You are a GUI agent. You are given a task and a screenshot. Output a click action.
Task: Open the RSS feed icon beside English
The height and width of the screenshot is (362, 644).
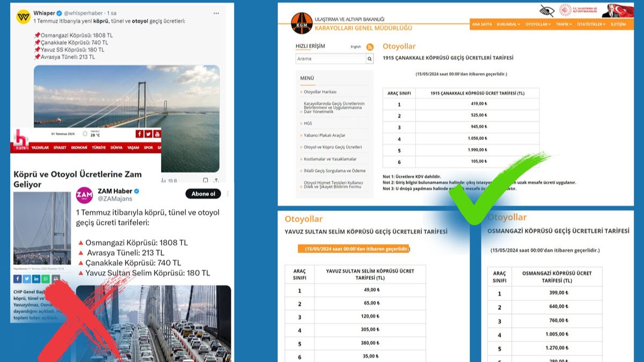370,47
